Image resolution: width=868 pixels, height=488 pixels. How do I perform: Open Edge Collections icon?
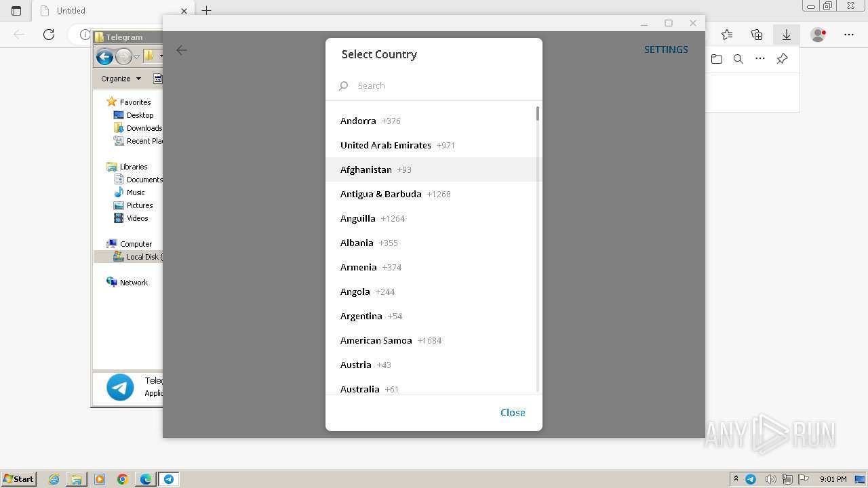tap(757, 35)
